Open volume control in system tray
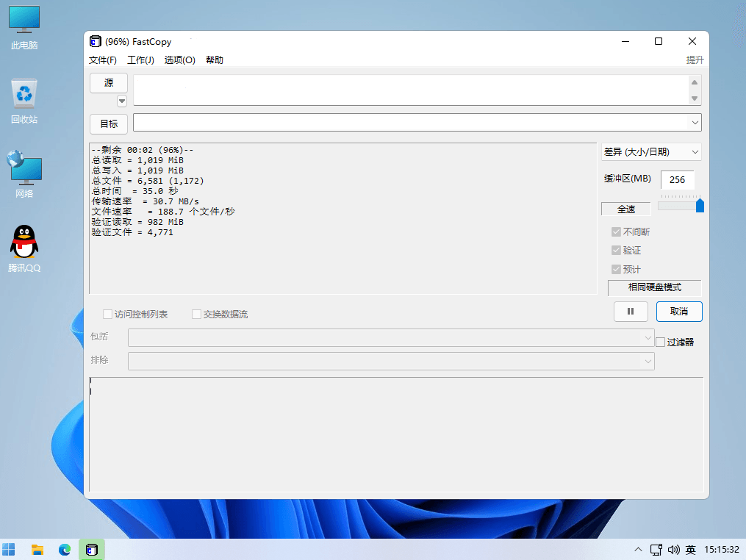746x560 pixels. (x=673, y=550)
